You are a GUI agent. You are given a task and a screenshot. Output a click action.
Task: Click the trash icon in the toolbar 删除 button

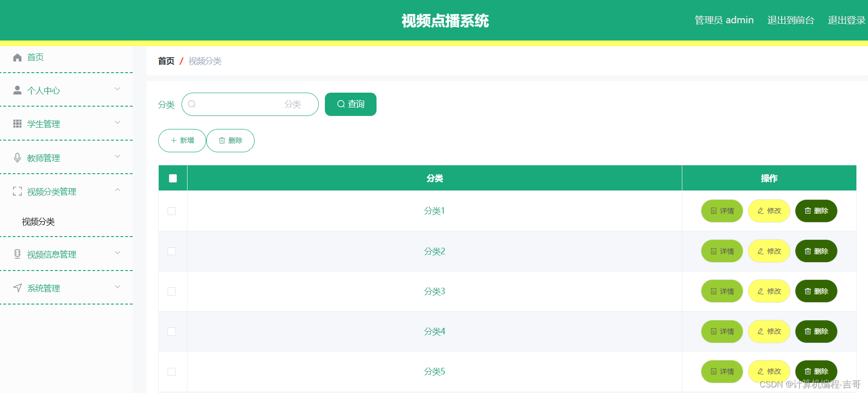222,141
